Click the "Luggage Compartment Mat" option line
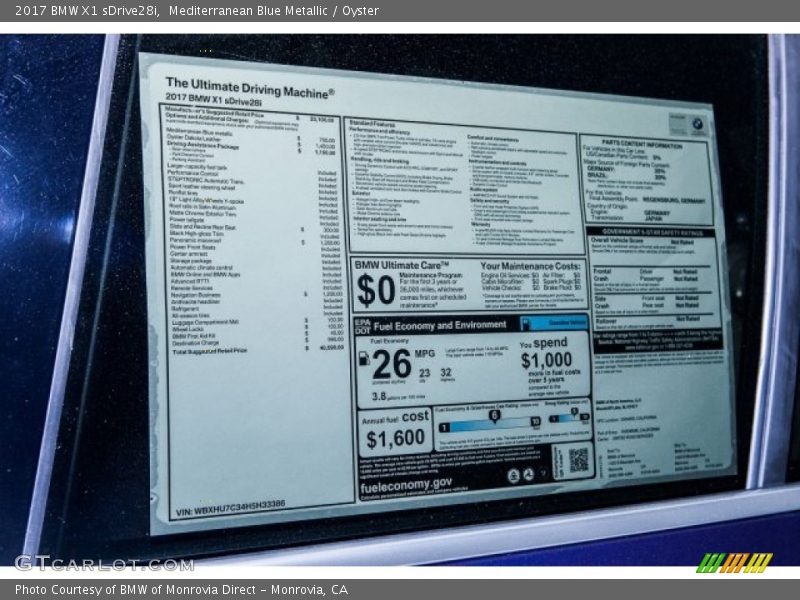This screenshot has width=800, height=600. coord(205,322)
